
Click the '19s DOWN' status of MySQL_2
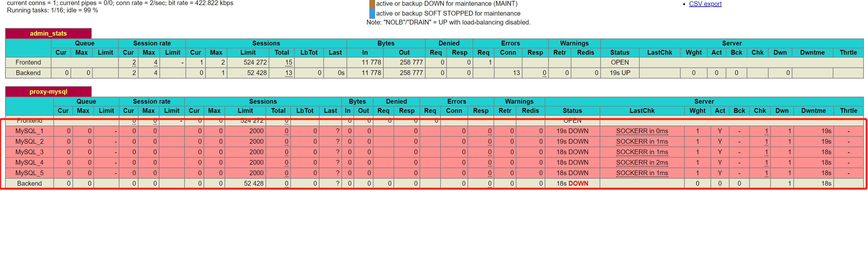pos(572,141)
